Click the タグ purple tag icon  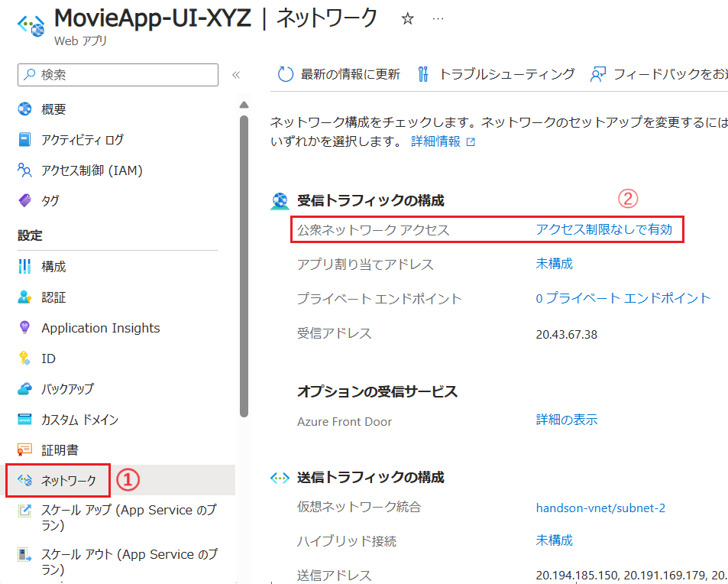[24, 200]
